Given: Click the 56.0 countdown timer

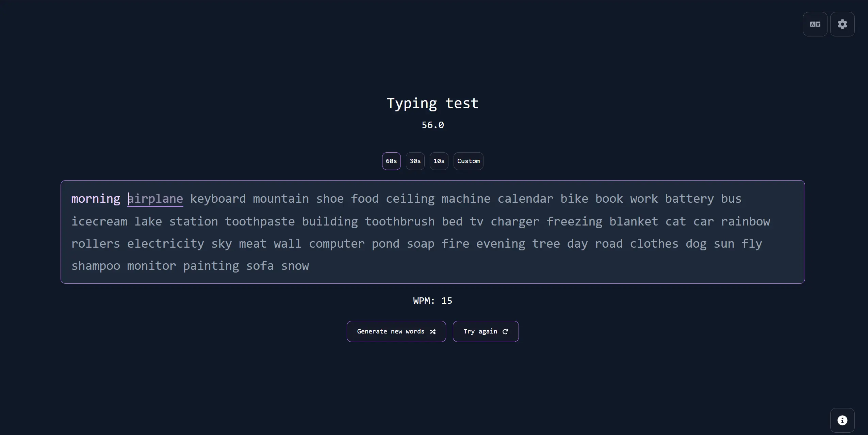Looking at the screenshot, I should pyautogui.click(x=433, y=125).
